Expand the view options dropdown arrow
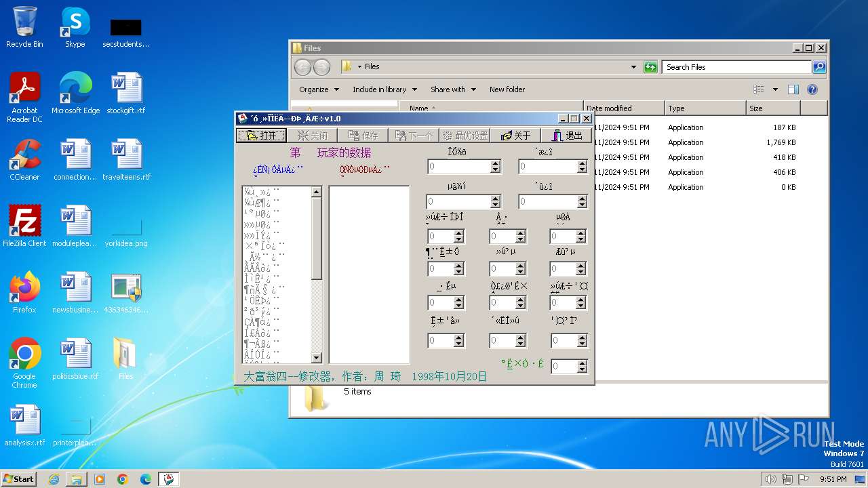 coord(775,89)
